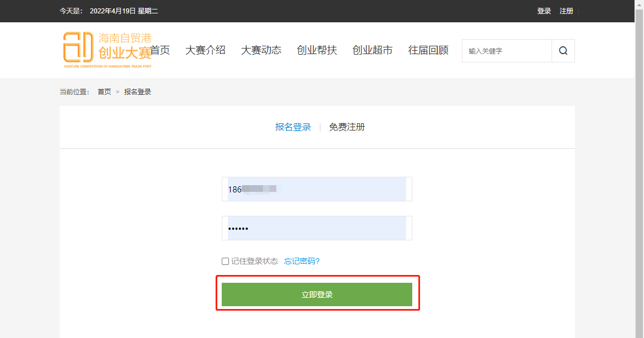Screen dimensions: 644x338
Task: Tick the 记住登录状态 checkbox
Action: (225, 262)
